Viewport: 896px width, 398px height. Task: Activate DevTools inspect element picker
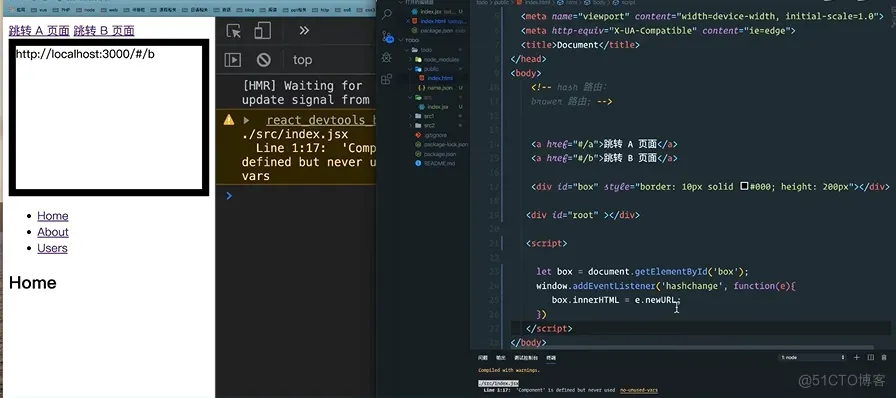(x=234, y=31)
